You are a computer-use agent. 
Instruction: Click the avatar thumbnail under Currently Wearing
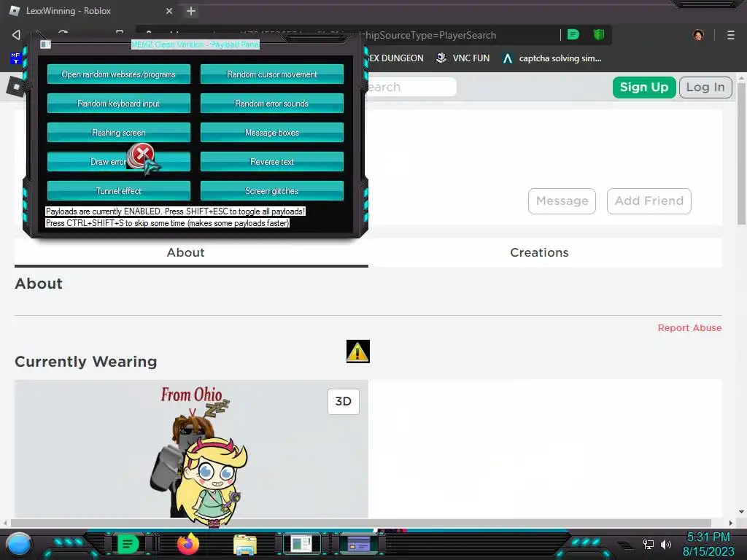tap(191, 448)
